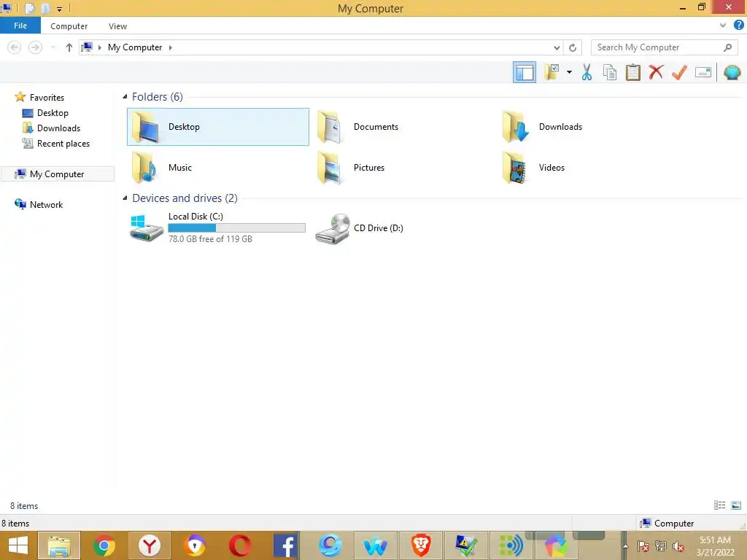
Task: Click the Copy icon in toolbar
Action: [609, 72]
